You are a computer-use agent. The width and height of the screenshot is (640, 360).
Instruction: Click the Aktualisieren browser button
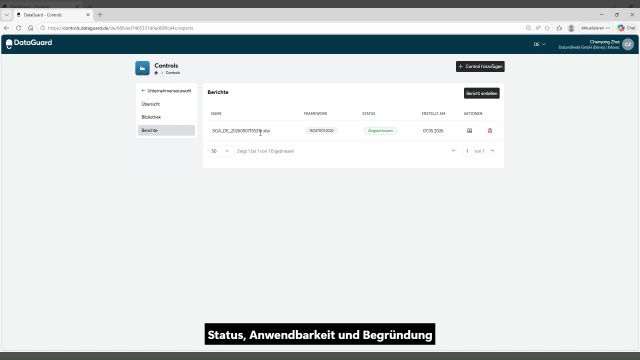click(x=596, y=28)
